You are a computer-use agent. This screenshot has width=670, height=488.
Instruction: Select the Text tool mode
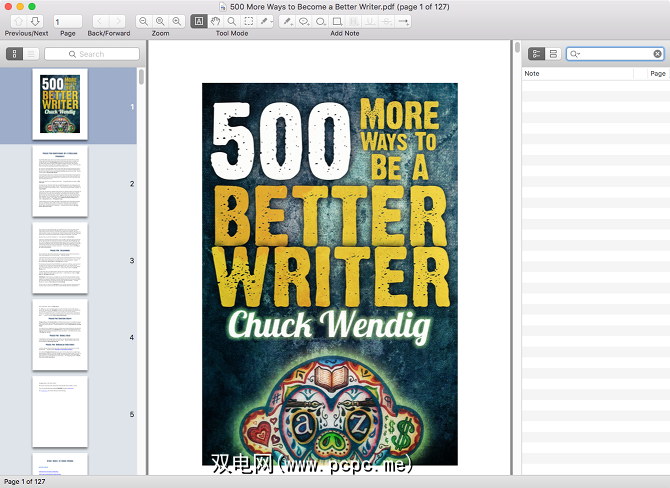tap(199, 21)
